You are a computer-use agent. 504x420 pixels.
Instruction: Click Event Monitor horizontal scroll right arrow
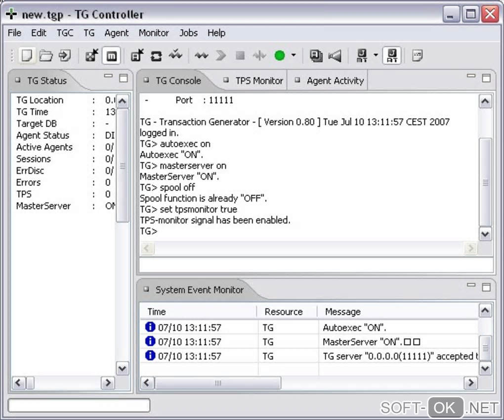471,383
